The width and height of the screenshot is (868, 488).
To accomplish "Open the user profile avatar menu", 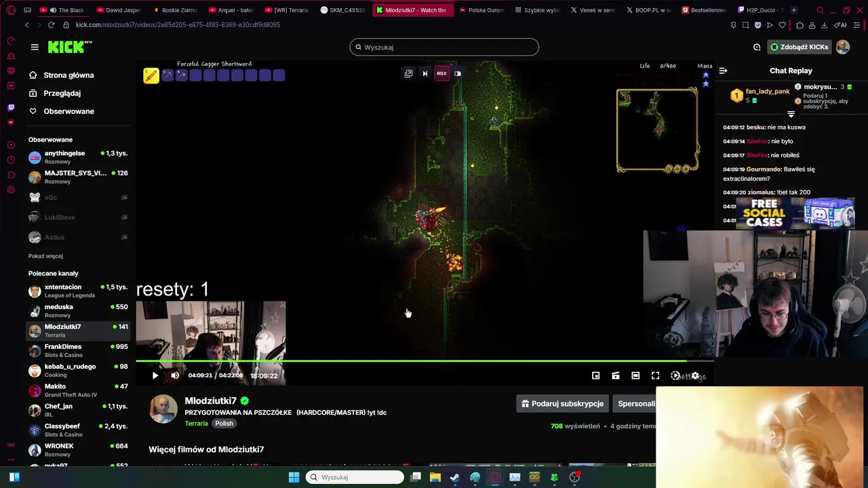I will click(843, 47).
